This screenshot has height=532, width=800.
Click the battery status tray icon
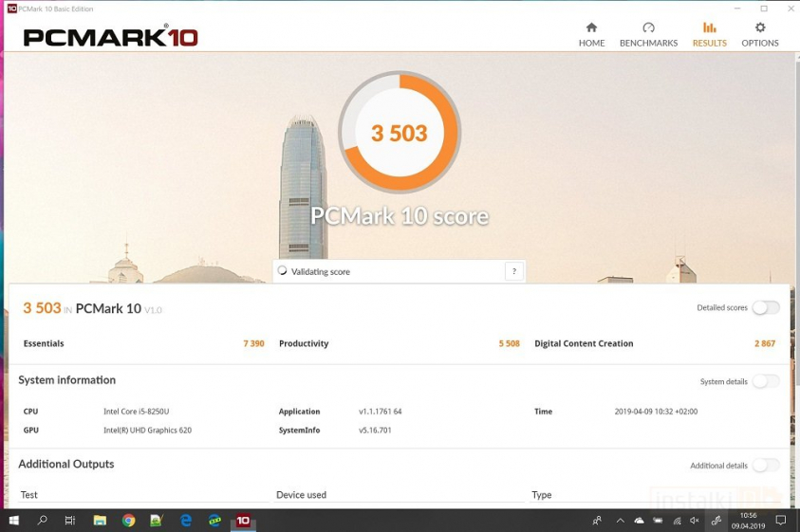(658, 521)
